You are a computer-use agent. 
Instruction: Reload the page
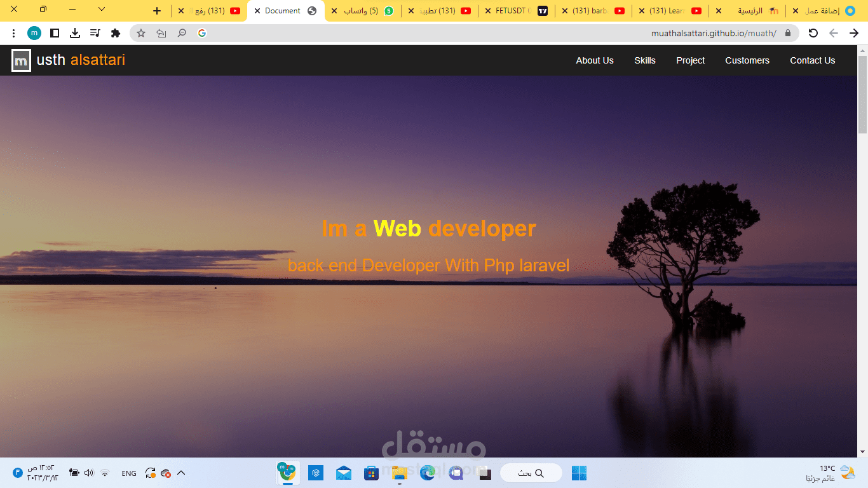[813, 33]
